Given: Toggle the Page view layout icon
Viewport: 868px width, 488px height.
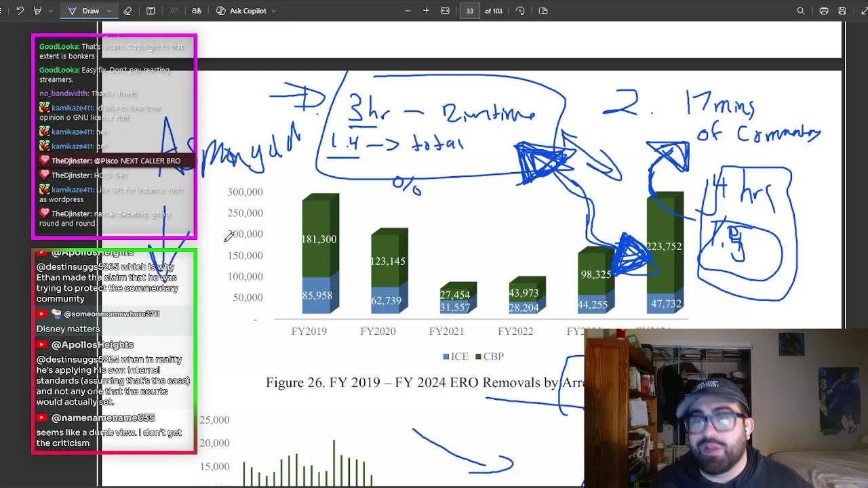Looking at the screenshot, I should [543, 11].
